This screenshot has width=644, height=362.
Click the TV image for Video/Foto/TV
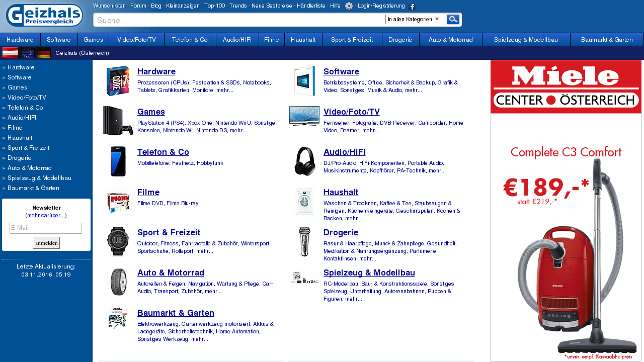(x=304, y=116)
